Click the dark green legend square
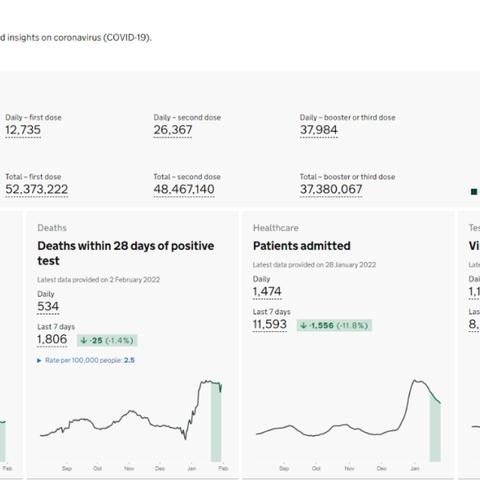 tap(474, 192)
